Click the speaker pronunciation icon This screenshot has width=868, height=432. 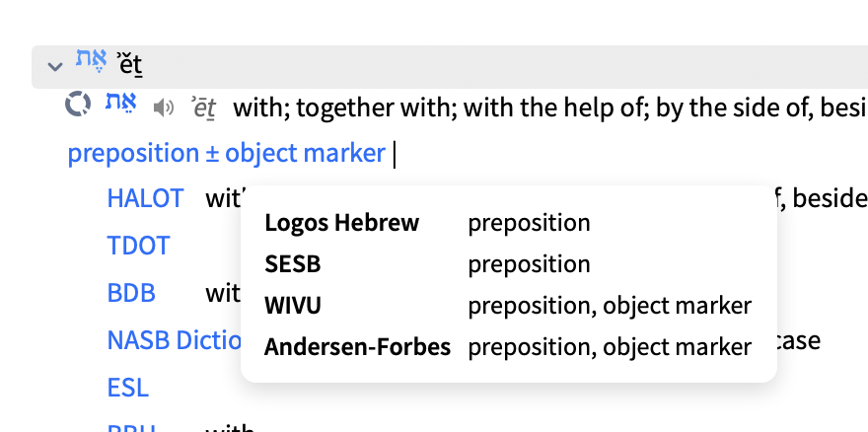(x=164, y=108)
